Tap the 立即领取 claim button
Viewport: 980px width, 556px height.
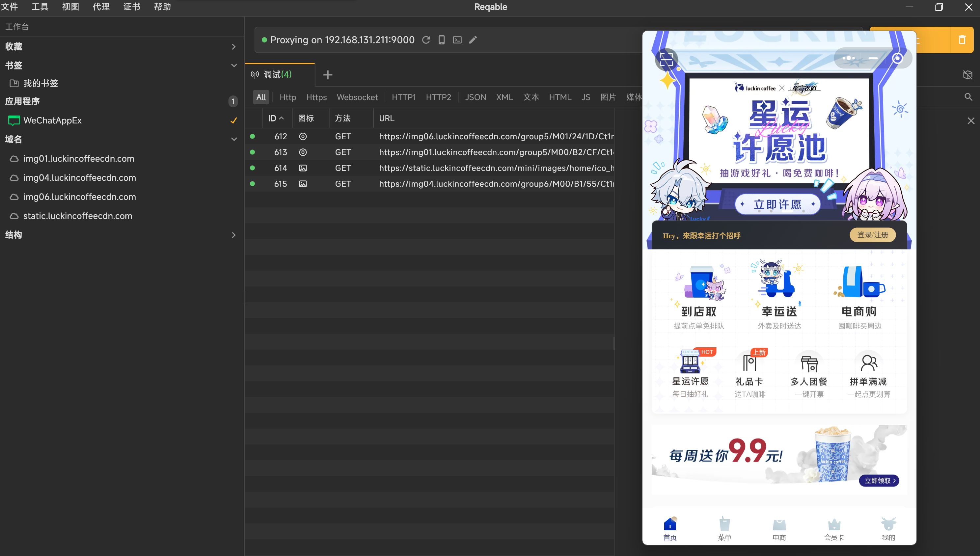879,480
